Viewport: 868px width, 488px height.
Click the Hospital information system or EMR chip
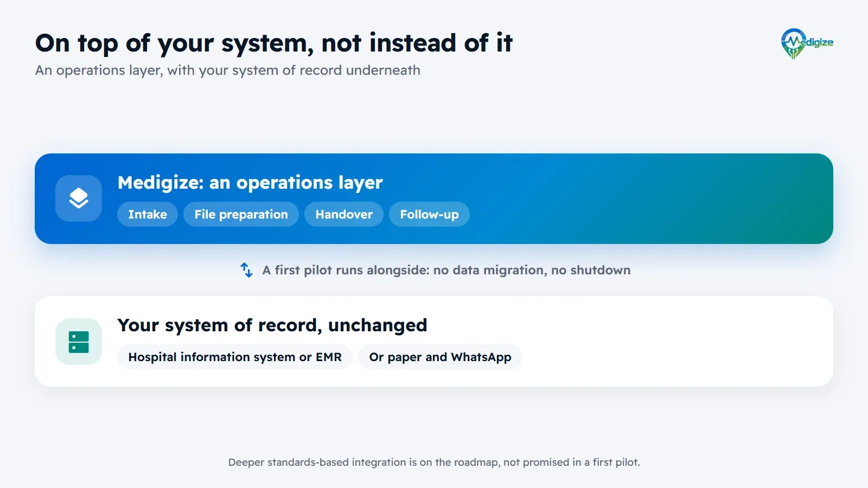tap(235, 357)
